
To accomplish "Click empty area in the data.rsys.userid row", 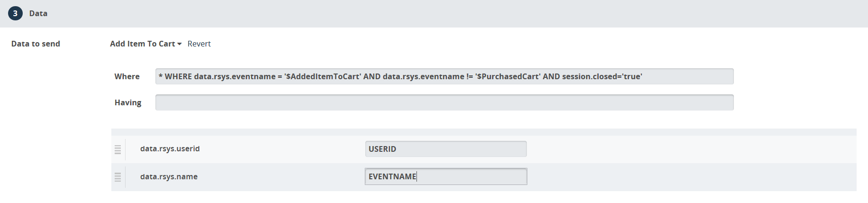I will pyautogui.click(x=687, y=149).
